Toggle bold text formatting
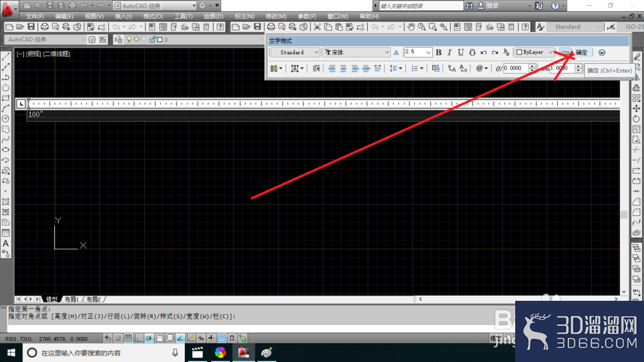 tap(438, 52)
